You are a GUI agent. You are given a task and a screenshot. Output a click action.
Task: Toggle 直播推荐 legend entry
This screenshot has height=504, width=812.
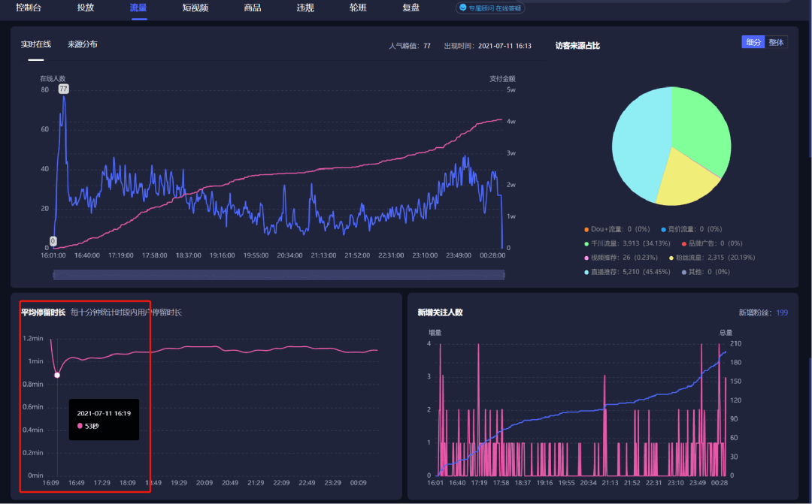[627, 272]
